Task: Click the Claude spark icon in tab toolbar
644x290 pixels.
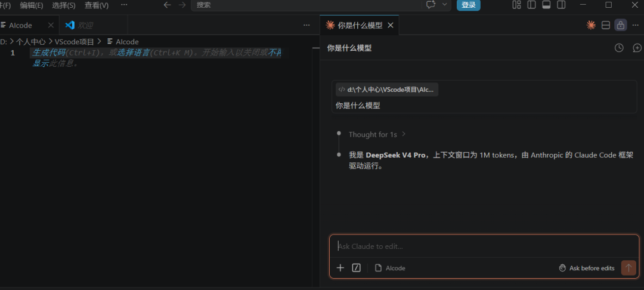Action: (x=590, y=25)
